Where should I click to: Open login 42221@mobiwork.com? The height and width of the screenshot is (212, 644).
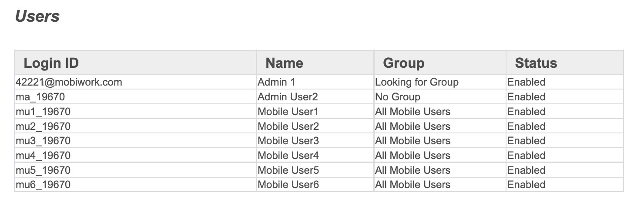click(x=69, y=82)
